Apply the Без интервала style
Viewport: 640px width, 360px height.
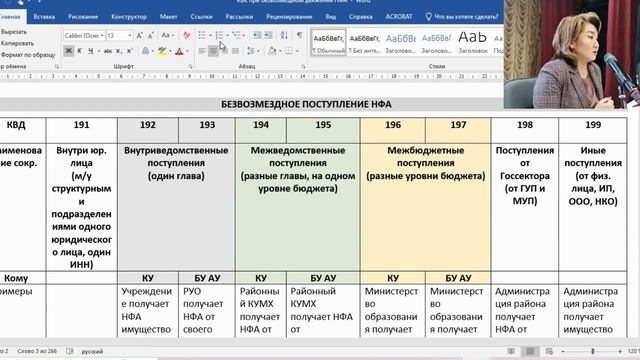tap(364, 43)
